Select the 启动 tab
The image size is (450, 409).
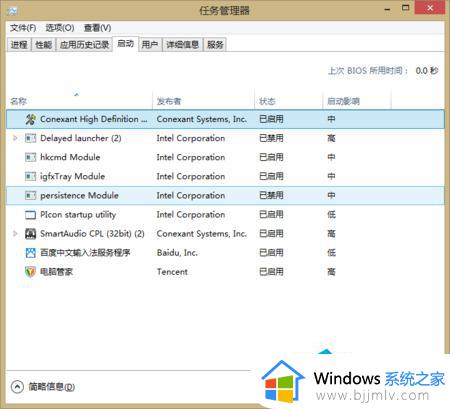(x=126, y=44)
